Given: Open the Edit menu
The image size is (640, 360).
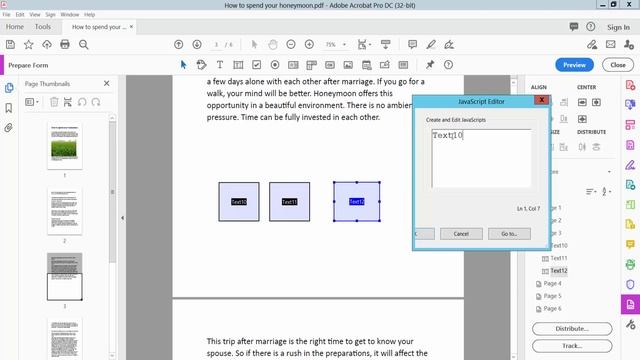Looking at the screenshot, I should (20, 14).
